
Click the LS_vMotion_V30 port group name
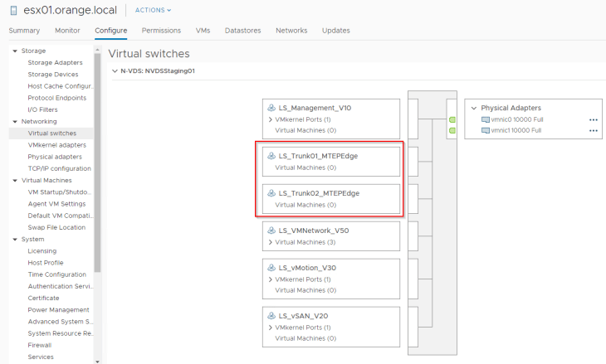click(307, 268)
